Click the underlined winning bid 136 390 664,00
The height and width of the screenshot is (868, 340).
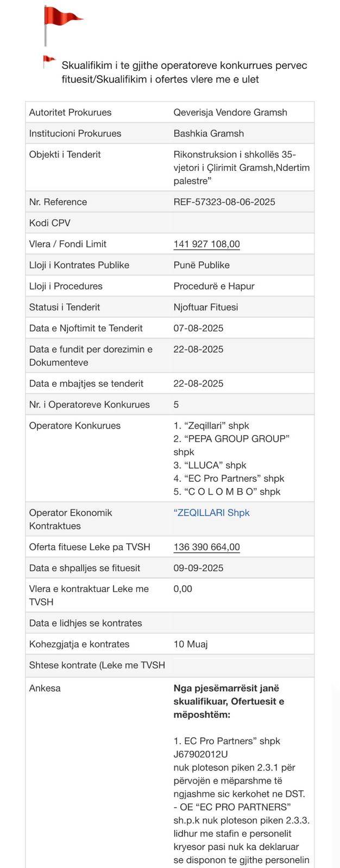click(206, 547)
